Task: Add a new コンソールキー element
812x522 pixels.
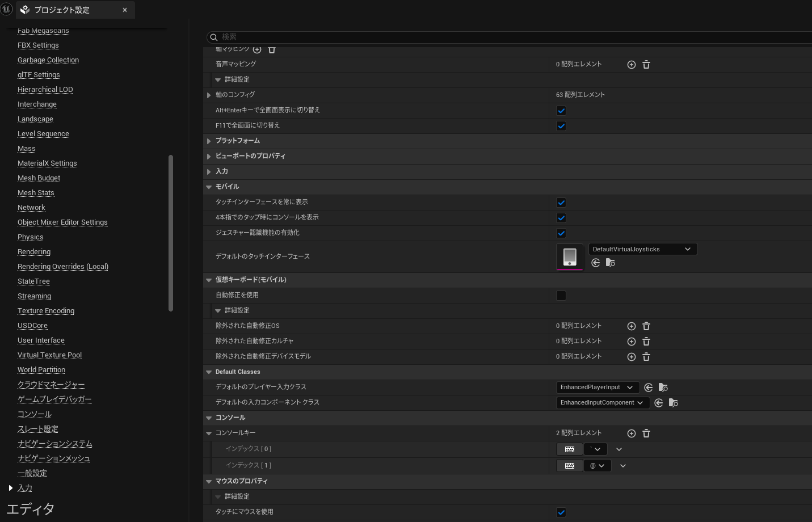Action: pos(632,433)
